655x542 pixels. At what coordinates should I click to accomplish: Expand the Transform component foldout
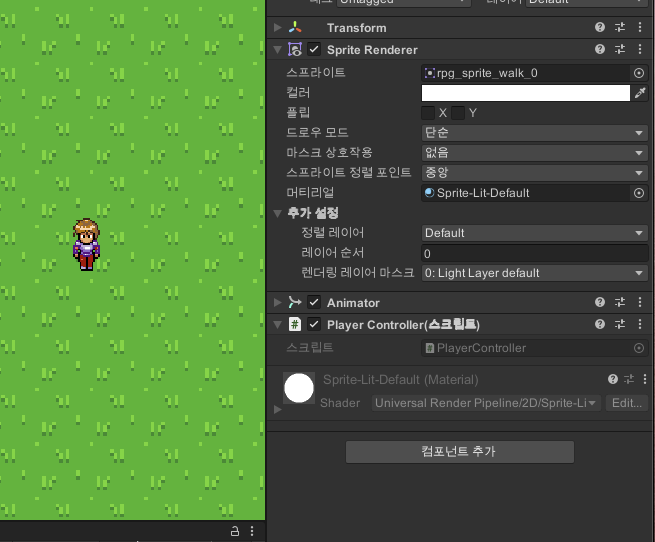tap(277, 28)
